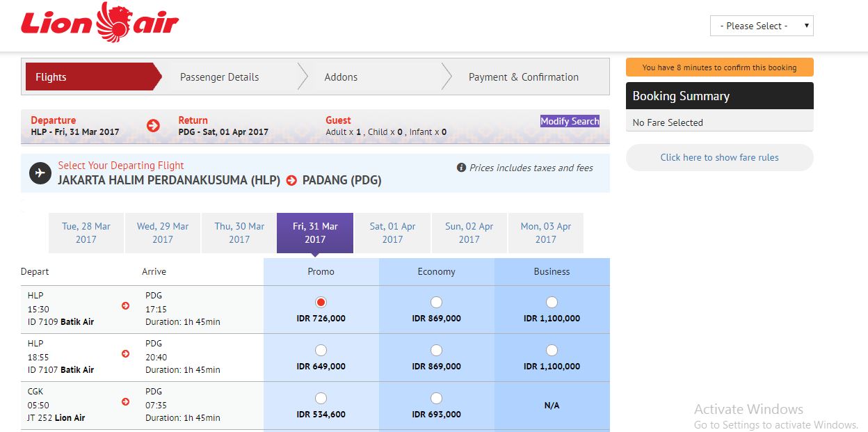Select Economy fare IDR 869,000 for ID 7109

(436, 303)
